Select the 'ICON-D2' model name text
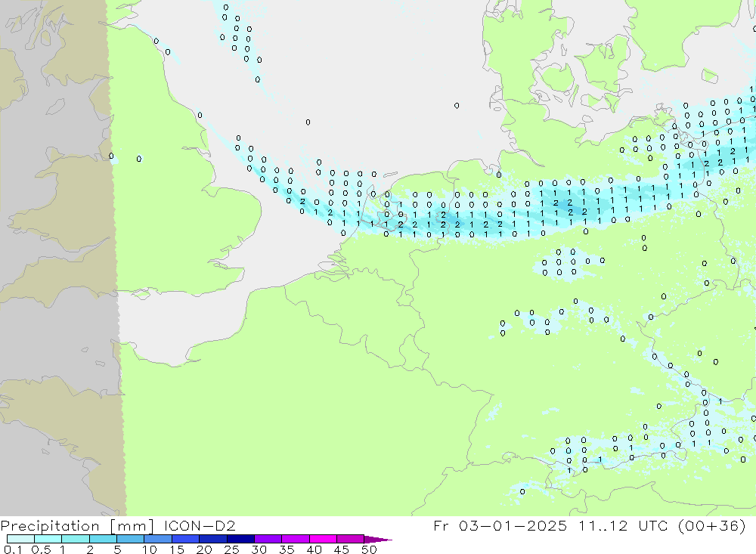 200,525
